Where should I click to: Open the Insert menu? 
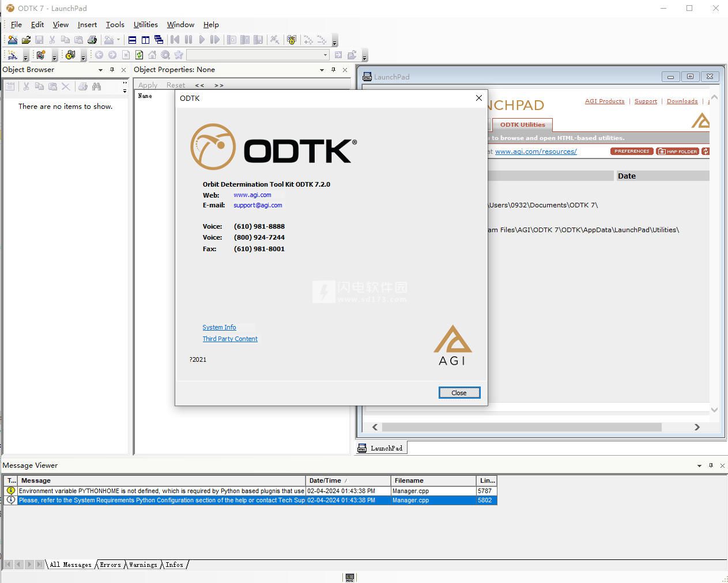coord(87,25)
